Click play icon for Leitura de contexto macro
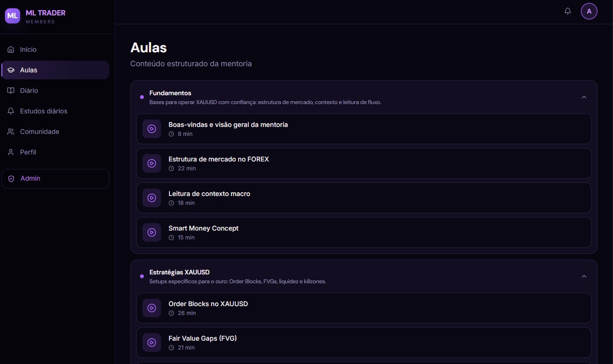 (x=152, y=198)
